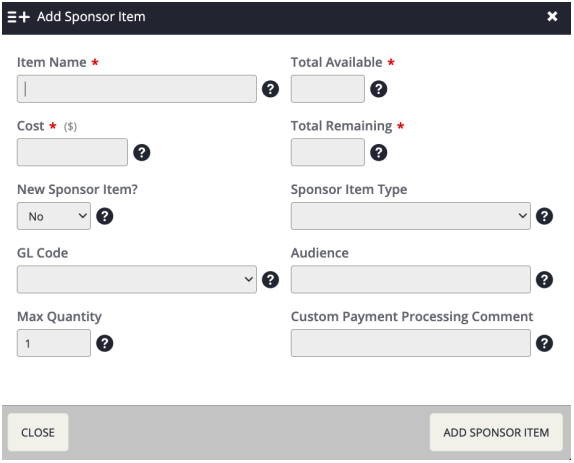This screenshot has width=574, height=463.
Task: Focus the Item Name input field
Action: 137,89
